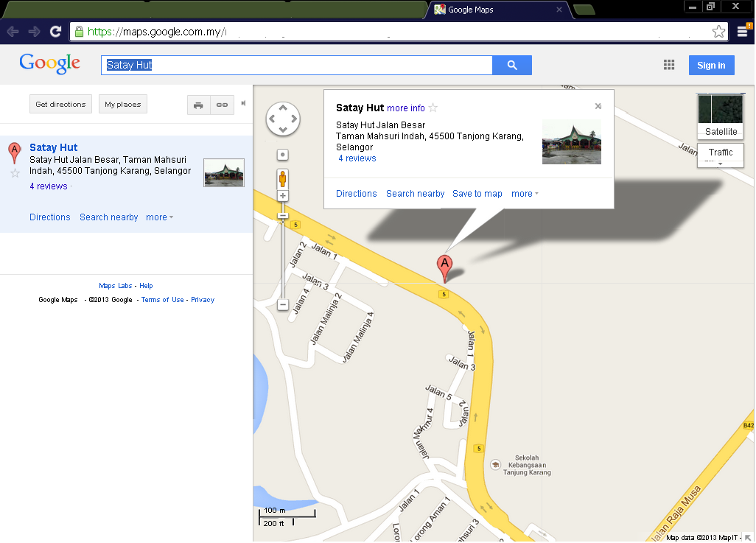Click the Satay Hut search input field
756x543 pixels.
pos(296,65)
